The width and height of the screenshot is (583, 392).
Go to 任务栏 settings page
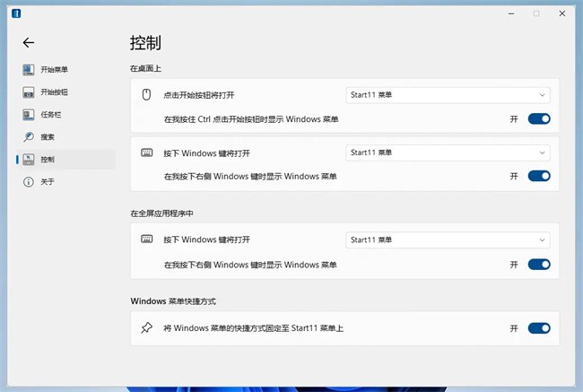(50, 114)
